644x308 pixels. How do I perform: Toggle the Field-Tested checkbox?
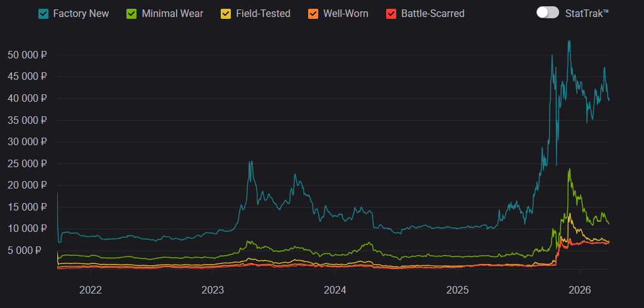226,13
